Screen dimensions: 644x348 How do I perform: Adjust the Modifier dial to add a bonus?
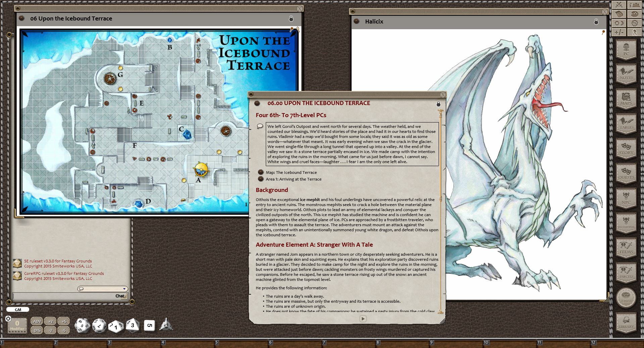click(17, 323)
